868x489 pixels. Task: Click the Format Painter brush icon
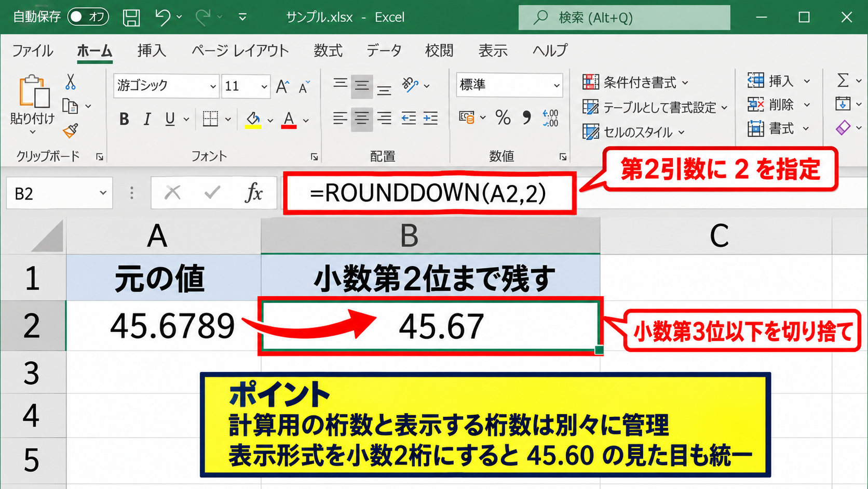point(71,130)
